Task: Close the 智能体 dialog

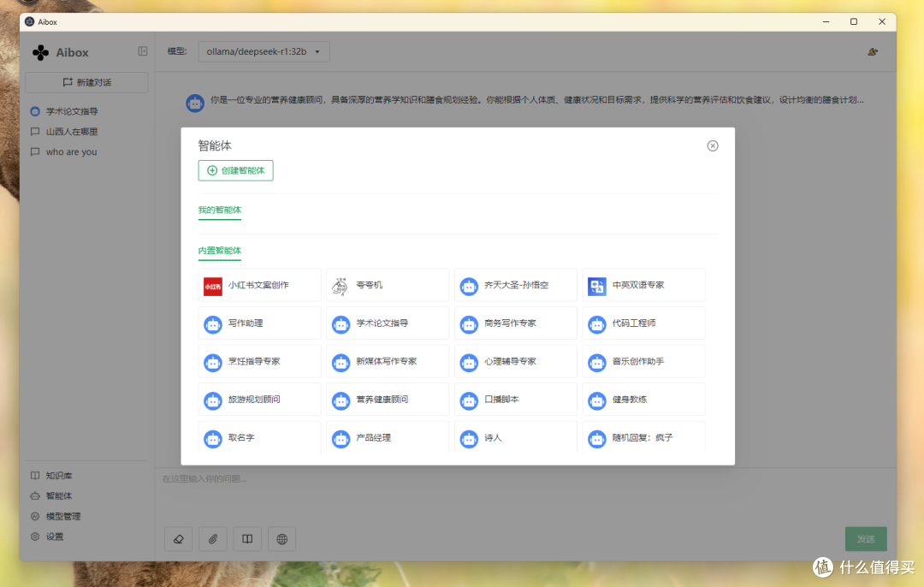Action: coord(713,145)
